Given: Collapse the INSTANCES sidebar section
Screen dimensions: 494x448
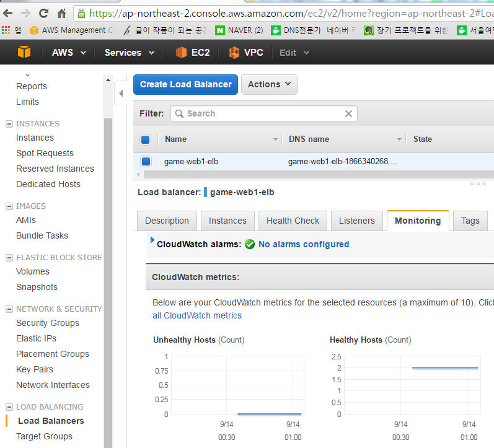Looking at the screenshot, I should (x=9, y=124).
